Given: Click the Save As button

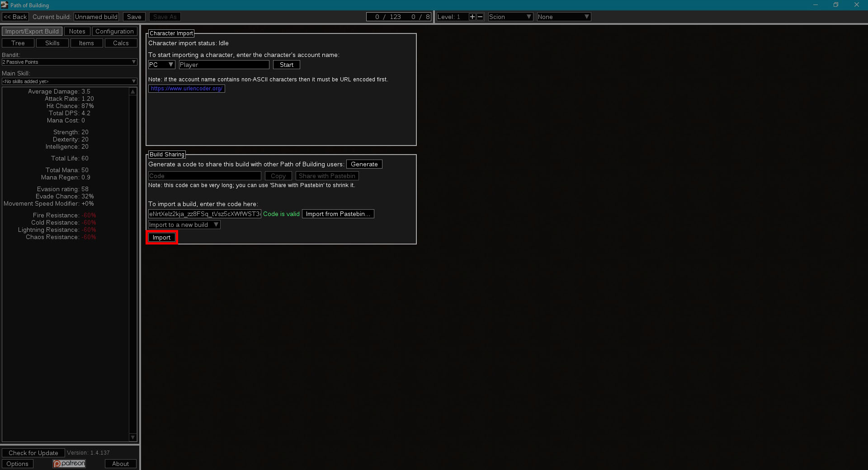Looking at the screenshot, I should [x=165, y=17].
